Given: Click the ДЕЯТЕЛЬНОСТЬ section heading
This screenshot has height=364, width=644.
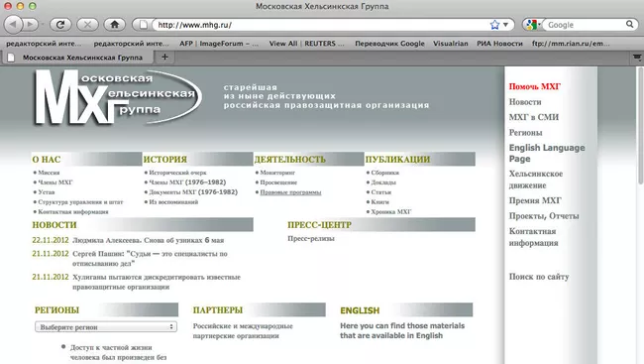Looking at the screenshot, I should pyautogui.click(x=290, y=159).
